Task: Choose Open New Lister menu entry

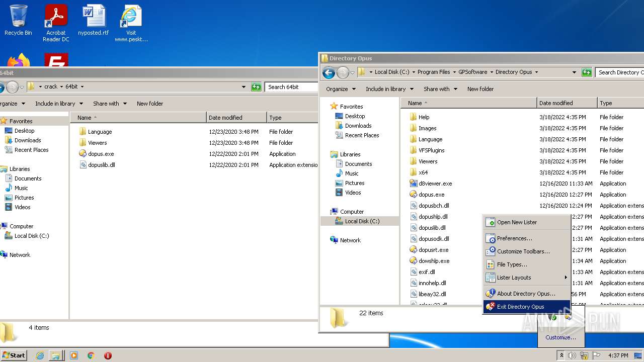Action: point(527,222)
